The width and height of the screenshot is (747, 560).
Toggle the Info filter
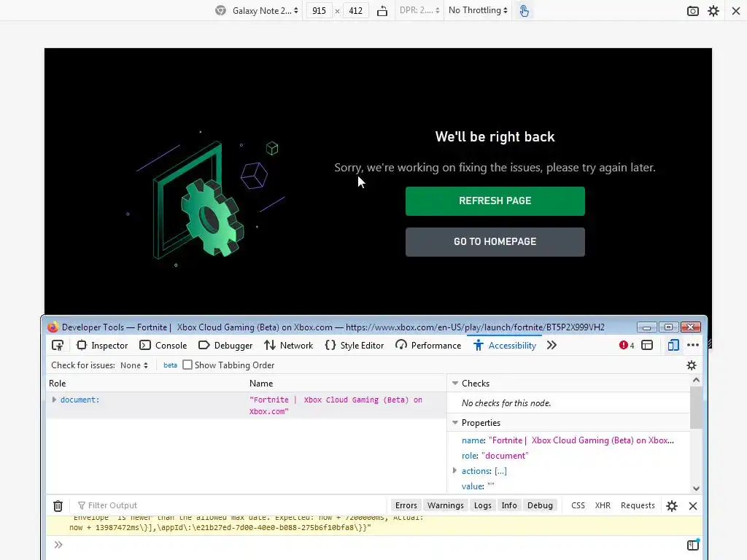point(509,506)
